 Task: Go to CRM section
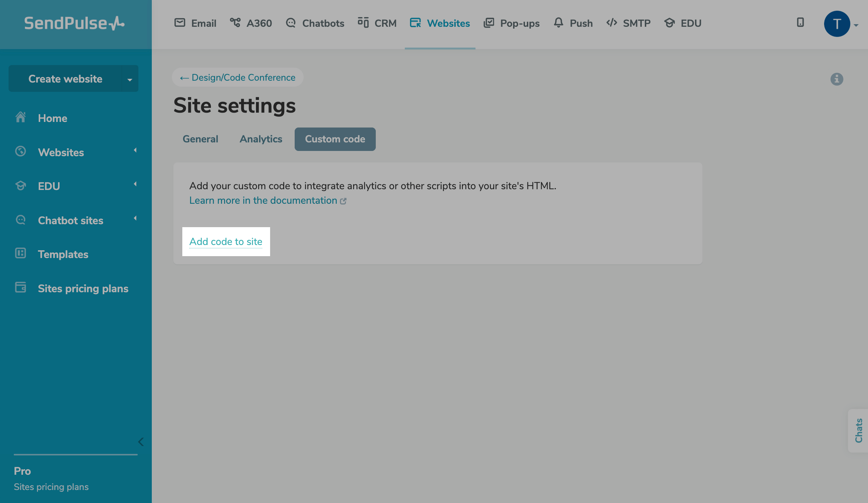(377, 23)
